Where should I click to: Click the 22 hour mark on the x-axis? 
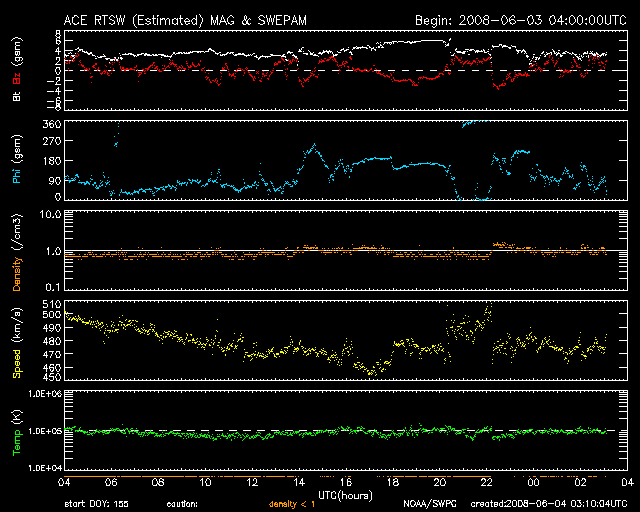pos(486,482)
